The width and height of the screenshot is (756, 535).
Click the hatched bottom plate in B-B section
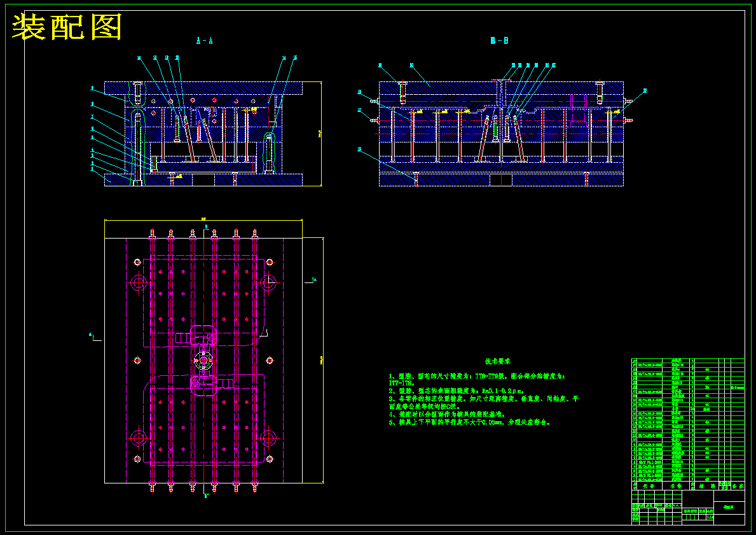coord(501,179)
